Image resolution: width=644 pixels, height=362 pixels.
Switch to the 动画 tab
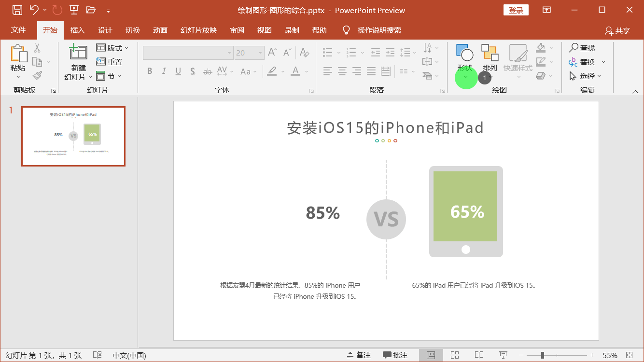(x=160, y=30)
